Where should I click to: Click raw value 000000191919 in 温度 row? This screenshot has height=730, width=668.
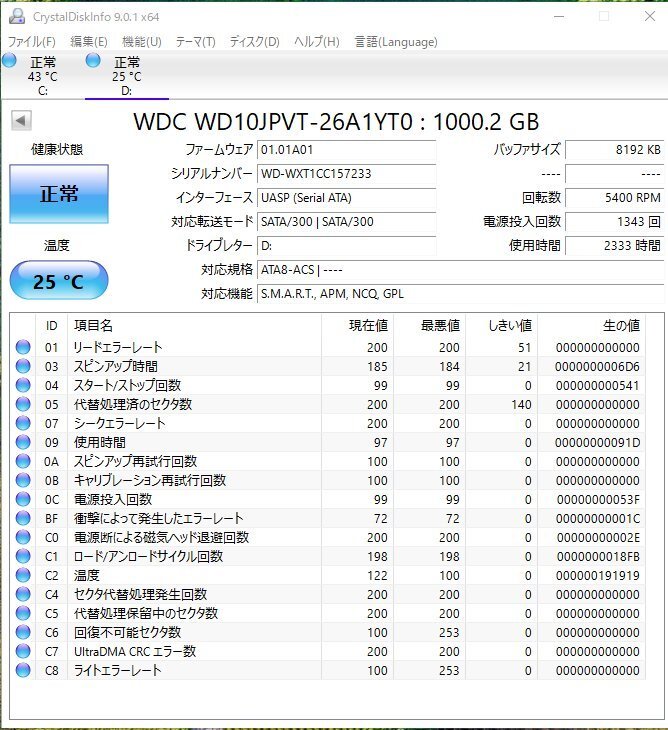coord(598,575)
